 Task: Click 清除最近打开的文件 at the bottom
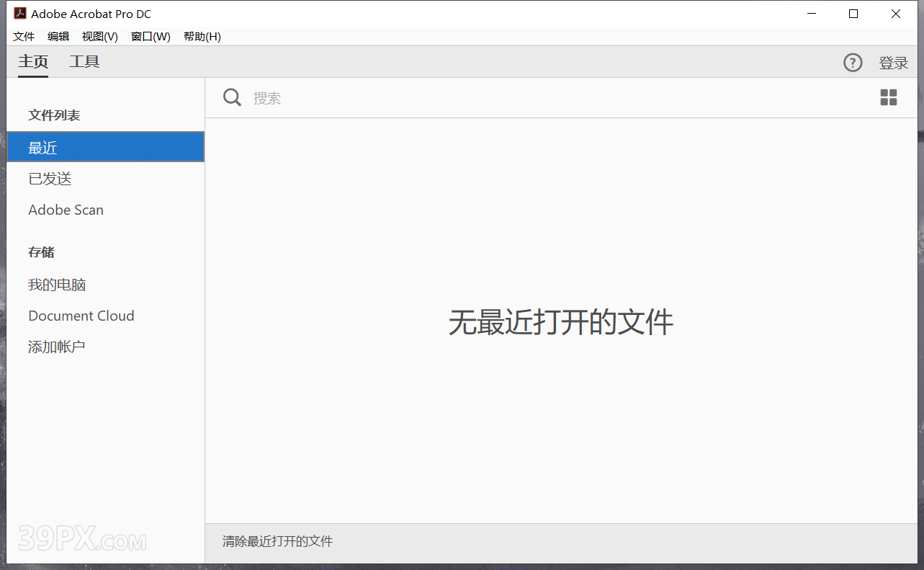click(x=278, y=541)
